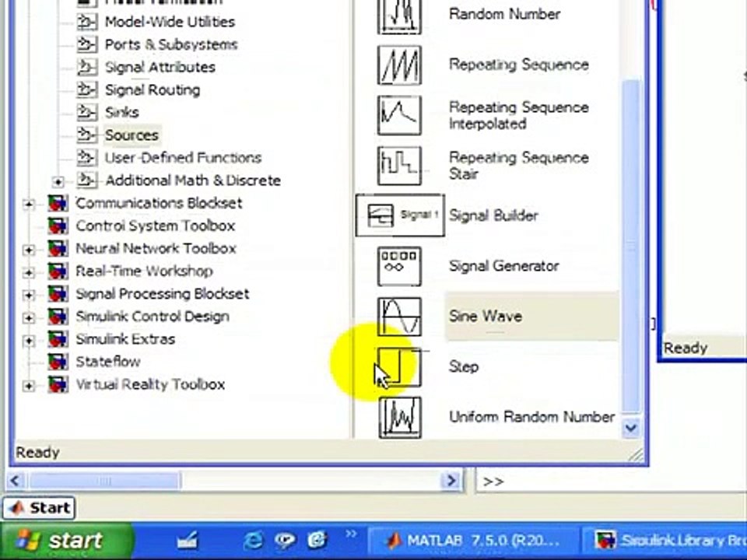Viewport: 747px width, 560px height.
Task: Click the Real-Time Workshop icon
Action: click(x=58, y=271)
